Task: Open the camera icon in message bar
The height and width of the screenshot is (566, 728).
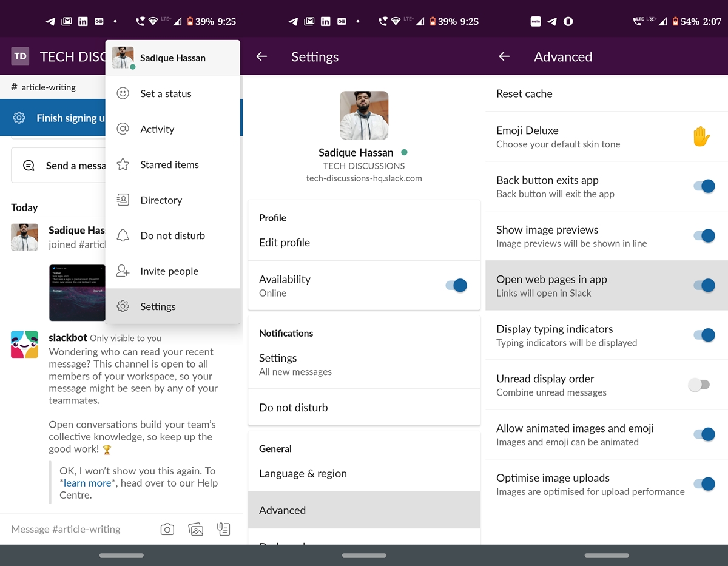Action: 167,529
